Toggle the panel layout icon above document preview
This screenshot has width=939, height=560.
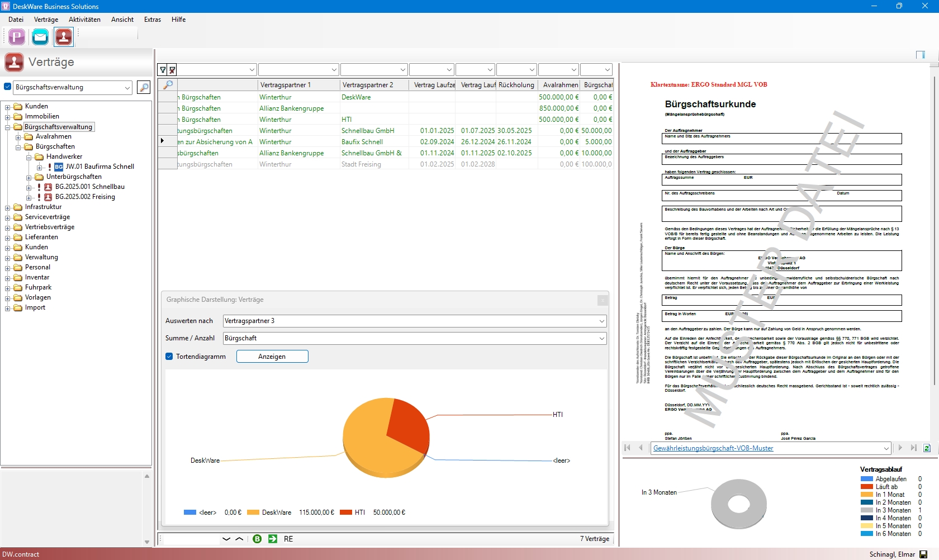(921, 54)
